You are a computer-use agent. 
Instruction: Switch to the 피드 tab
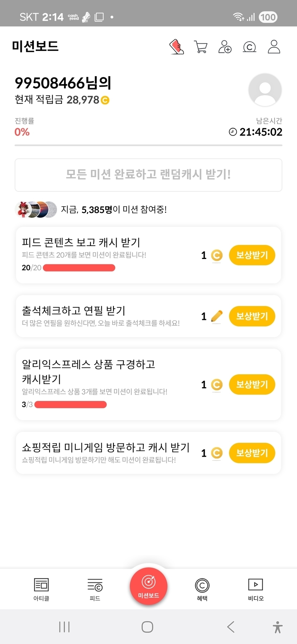(x=95, y=589)
